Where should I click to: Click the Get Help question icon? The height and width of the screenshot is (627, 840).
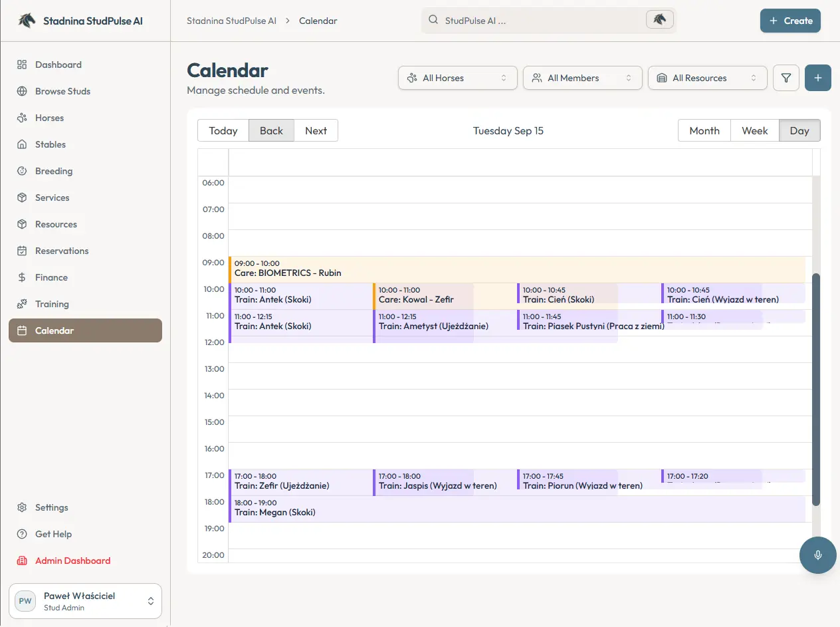(x=22, y=534)
